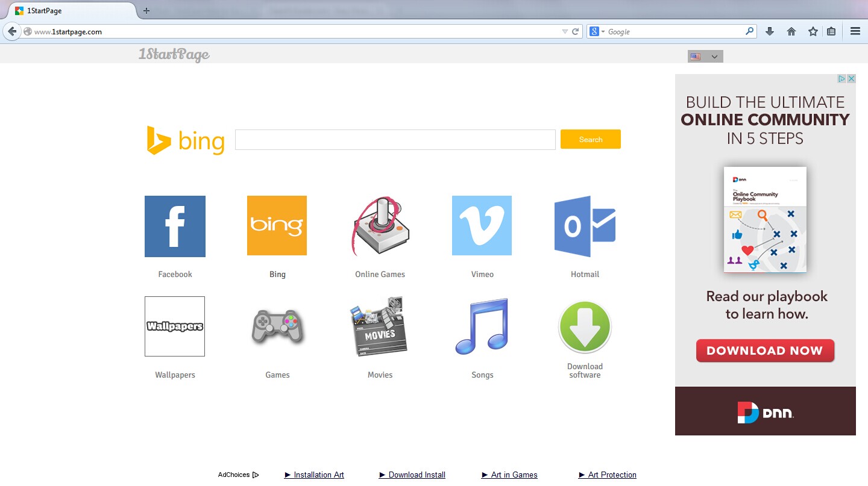868x486 pixels.
Task: Open the language flag dropdown
Action: click(705, 56)
